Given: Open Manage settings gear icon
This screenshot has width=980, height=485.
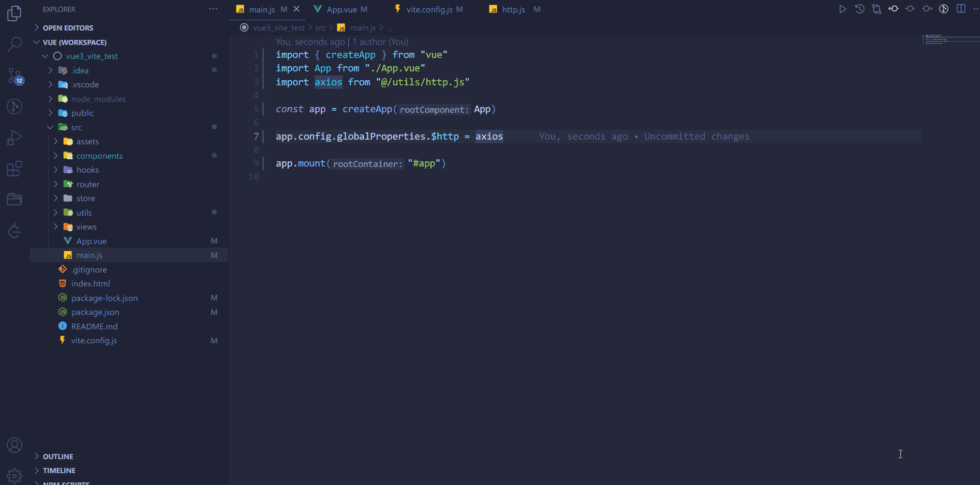Looking at the screenshot, I should (14, 475).
